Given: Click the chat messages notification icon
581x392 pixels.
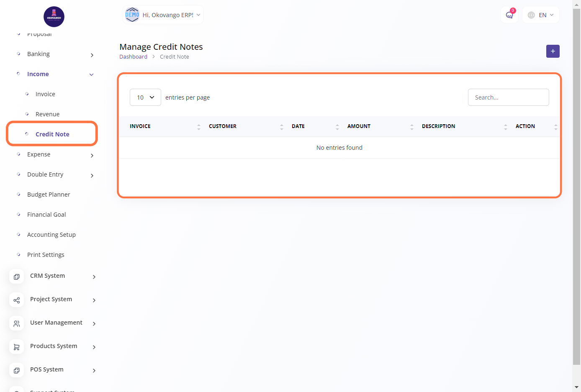Looking at the screenshot, I should 509,15.
